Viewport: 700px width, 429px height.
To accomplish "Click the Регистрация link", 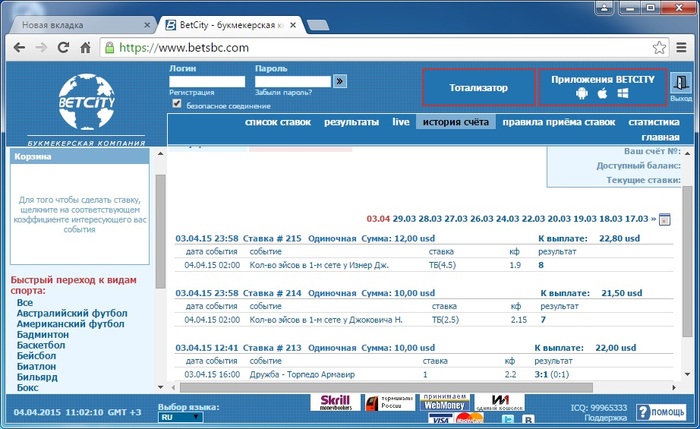I will (192, 92).
